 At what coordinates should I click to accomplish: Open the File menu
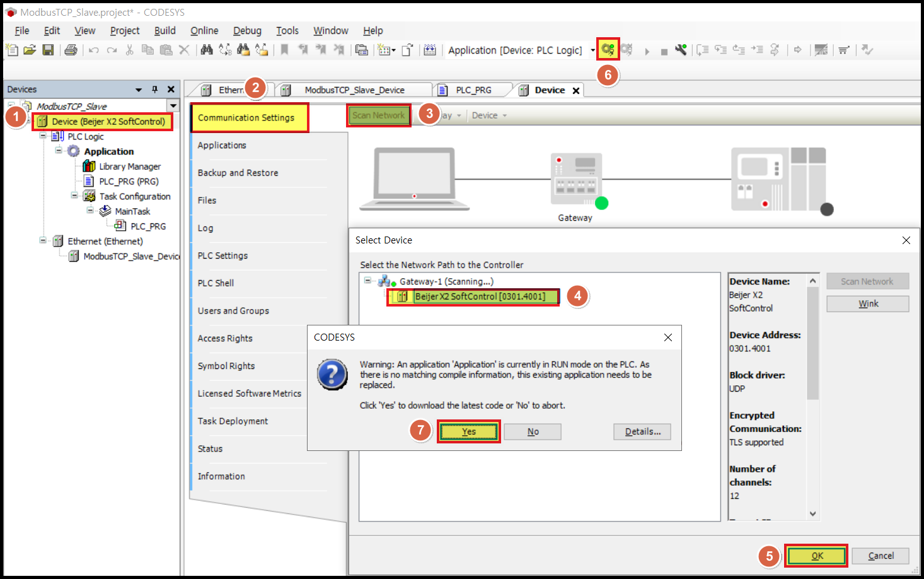pos(22,30)
